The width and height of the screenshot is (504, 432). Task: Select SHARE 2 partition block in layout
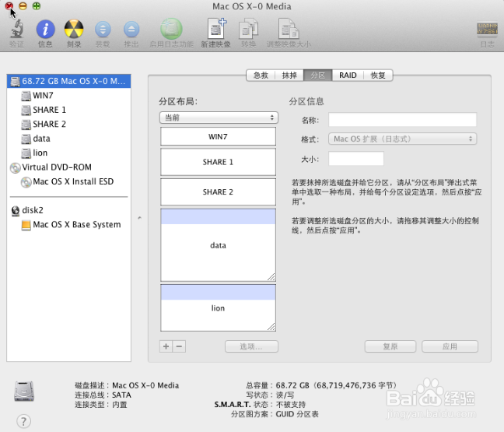(x=219, y=191)
